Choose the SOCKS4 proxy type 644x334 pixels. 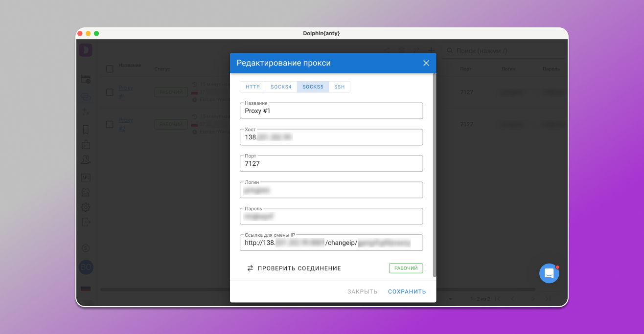(281, 87)
